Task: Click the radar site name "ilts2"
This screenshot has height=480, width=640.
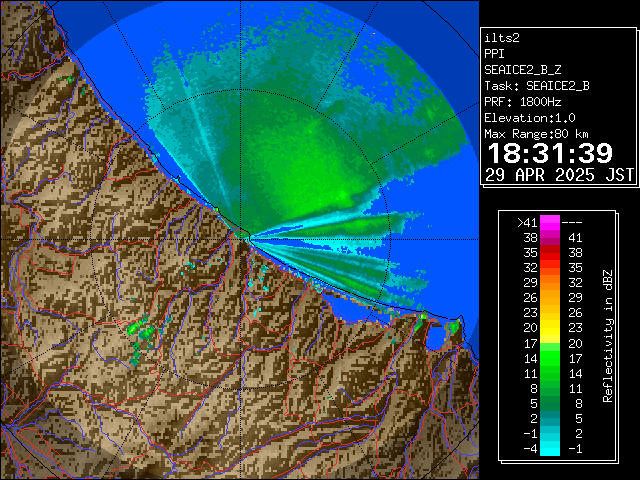Action: [x=502, y=38]
